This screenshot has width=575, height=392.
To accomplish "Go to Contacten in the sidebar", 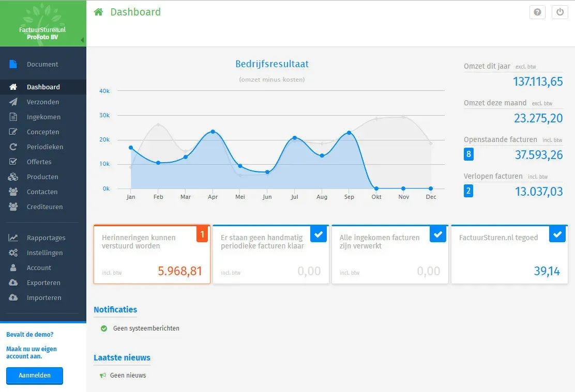I will pos(42,192).
